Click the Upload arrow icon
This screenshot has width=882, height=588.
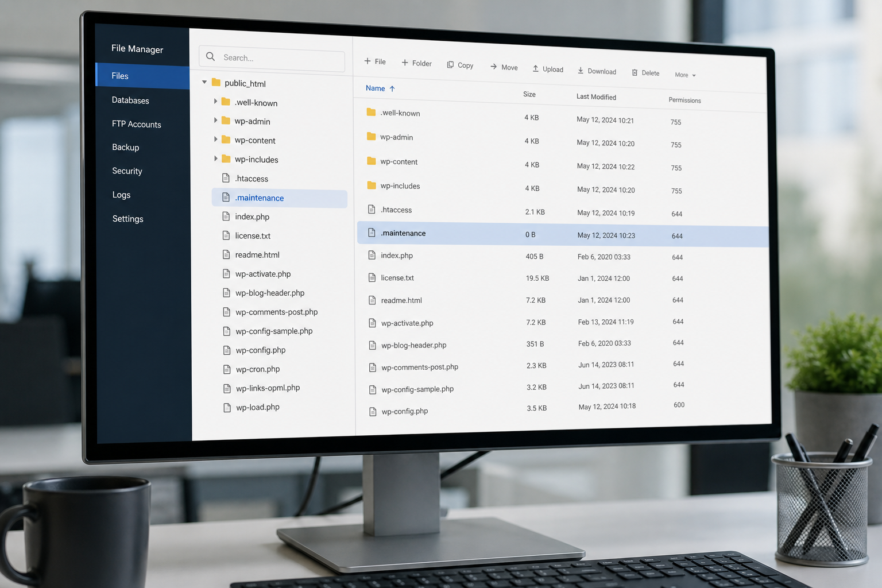click(536, 68)
